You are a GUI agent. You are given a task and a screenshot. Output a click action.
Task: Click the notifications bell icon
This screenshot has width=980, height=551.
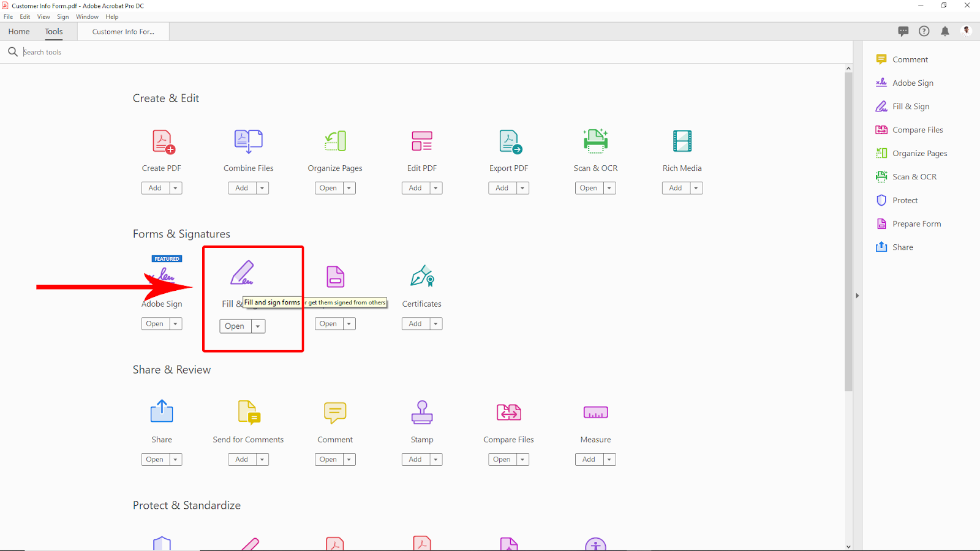945,31
